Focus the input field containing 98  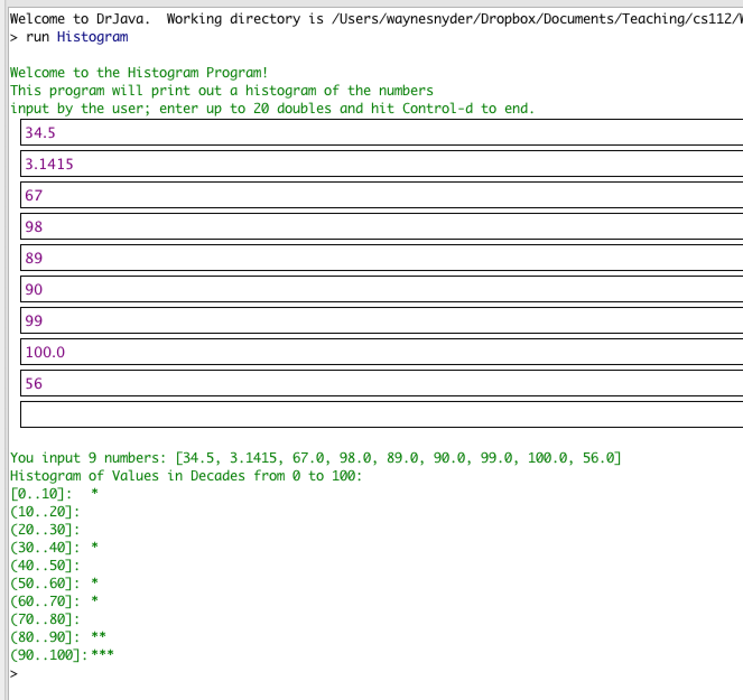(381, 227)
